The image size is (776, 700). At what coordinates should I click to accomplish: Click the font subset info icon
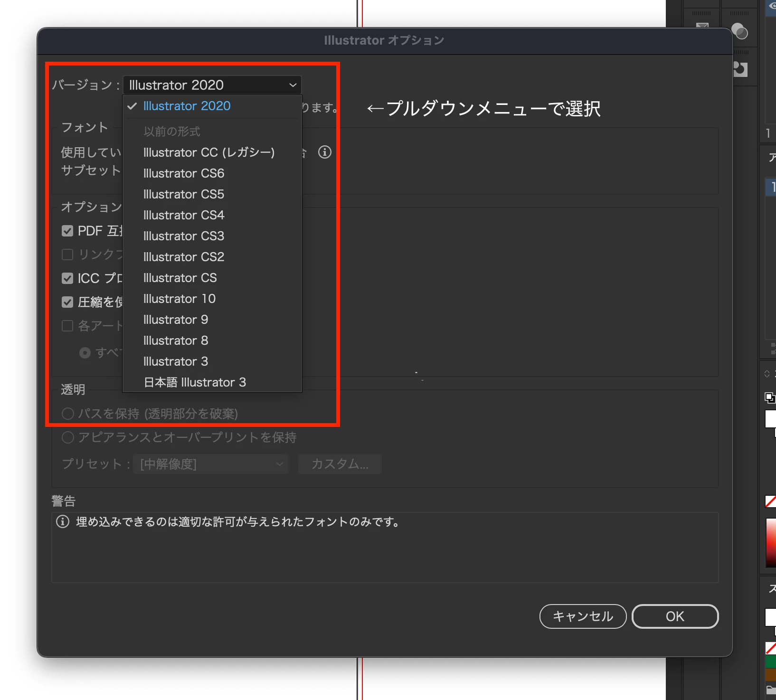point(325,152)
